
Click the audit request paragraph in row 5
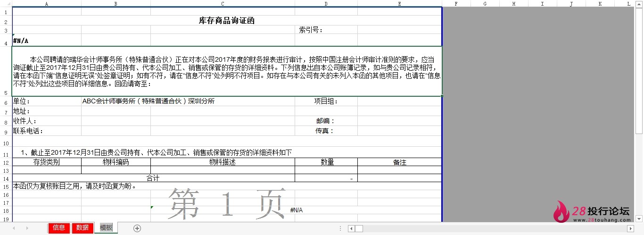[x=227, y=71]
